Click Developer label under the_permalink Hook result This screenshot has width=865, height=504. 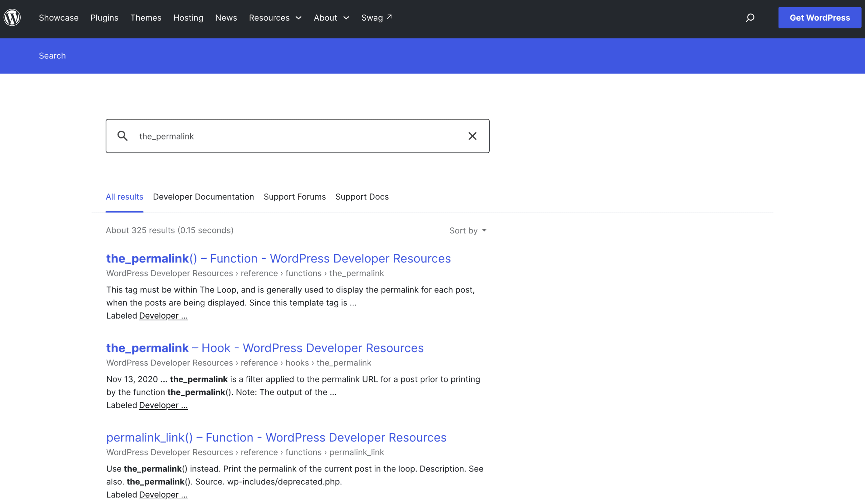(x=164, y=406)
